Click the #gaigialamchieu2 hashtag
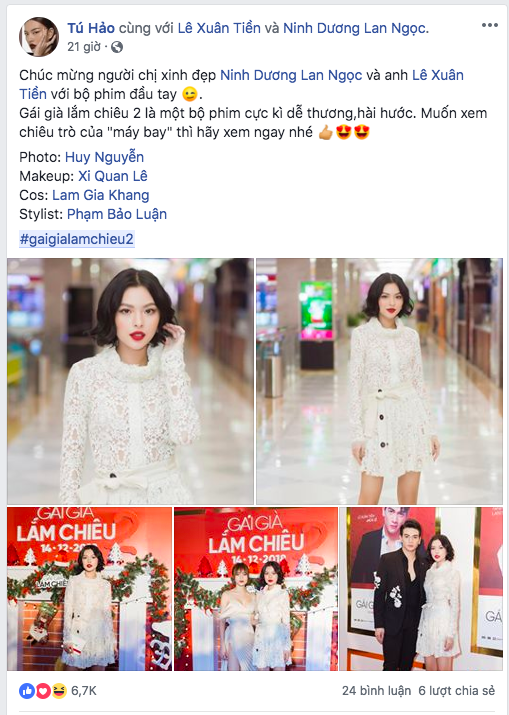Image resolution: width=509 pixels, height=715 pixels. [77, 239]
